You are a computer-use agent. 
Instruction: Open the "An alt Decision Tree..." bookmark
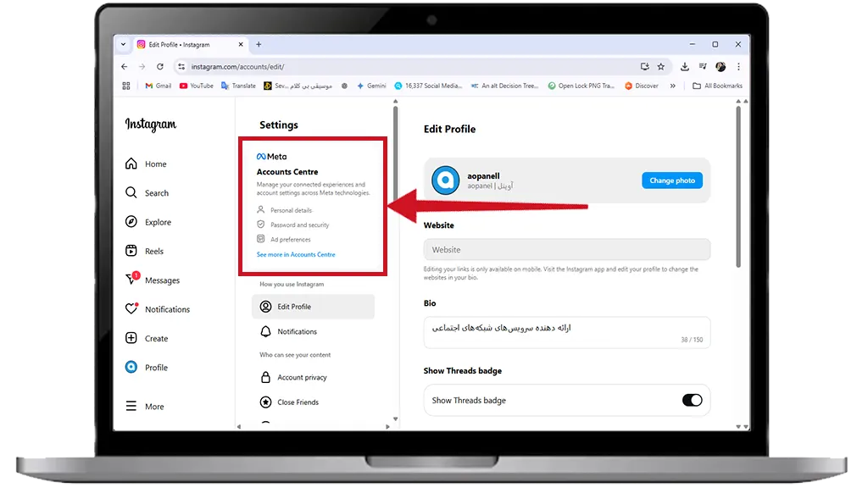[504, 86]
